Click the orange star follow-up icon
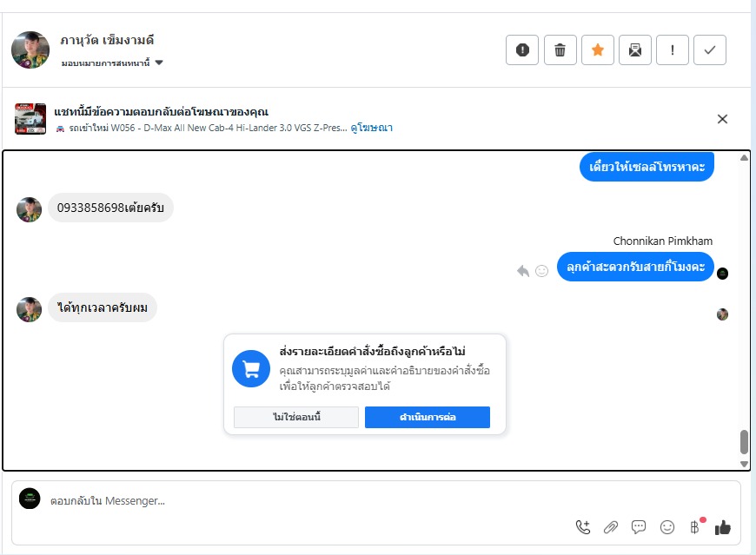 [598, 50]
